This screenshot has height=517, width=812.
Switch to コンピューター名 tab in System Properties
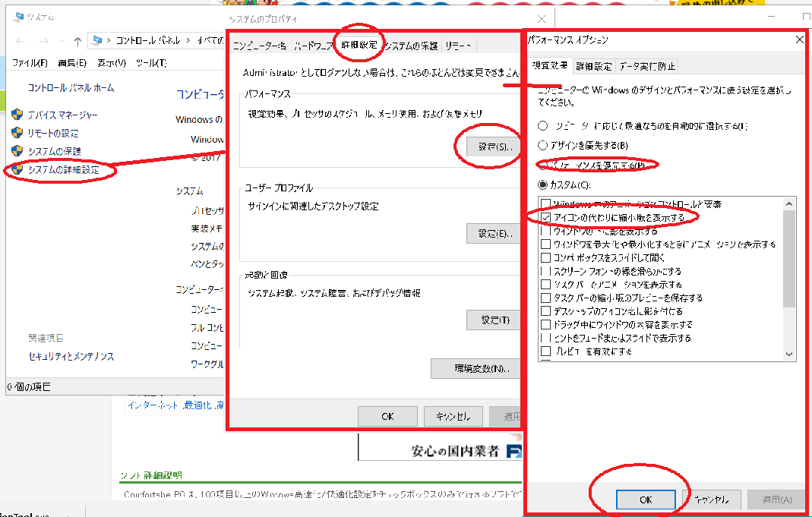tap(260, 46)
